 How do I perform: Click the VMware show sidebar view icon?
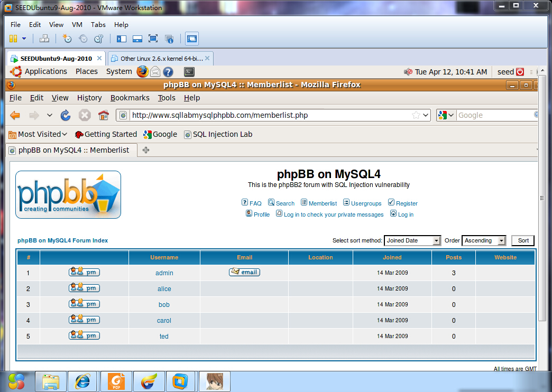122,39
